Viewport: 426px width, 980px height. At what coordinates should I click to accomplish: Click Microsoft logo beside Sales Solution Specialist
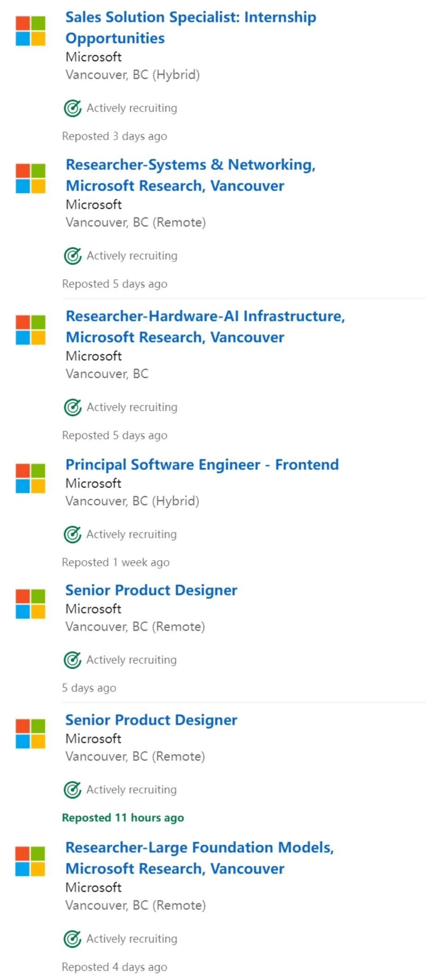click(30, 31)
